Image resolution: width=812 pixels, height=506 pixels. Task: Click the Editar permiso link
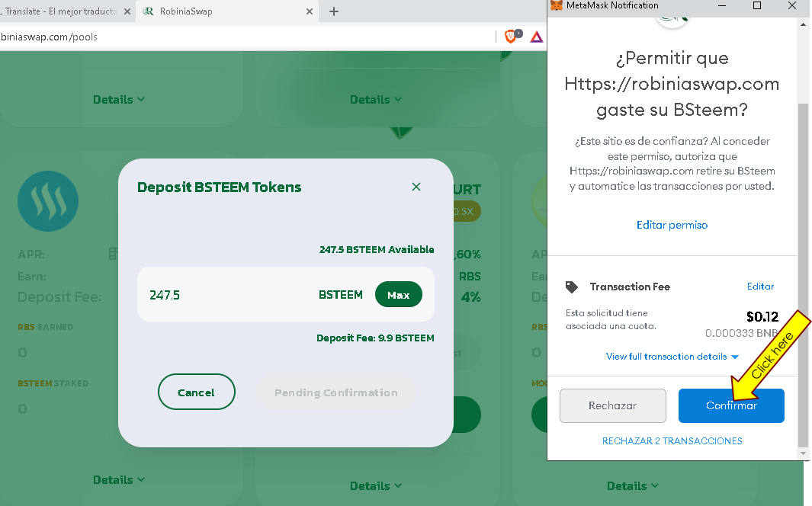tap(672, 225)
